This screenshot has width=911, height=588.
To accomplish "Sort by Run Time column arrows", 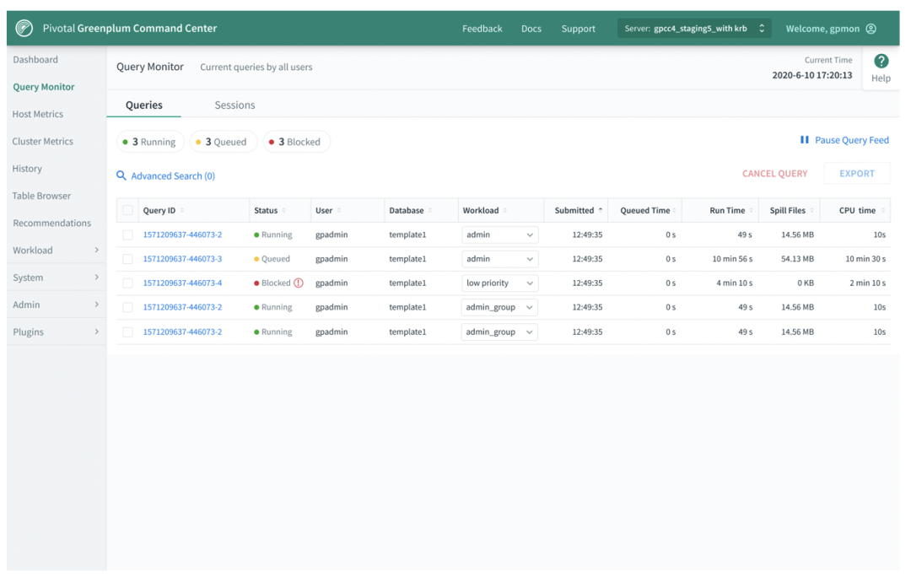I will [752, 210].
